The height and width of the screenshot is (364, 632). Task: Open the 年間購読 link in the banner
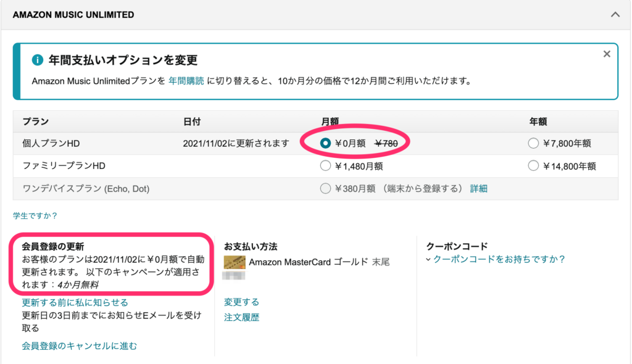pyautogui.click(x=186, y=81)
